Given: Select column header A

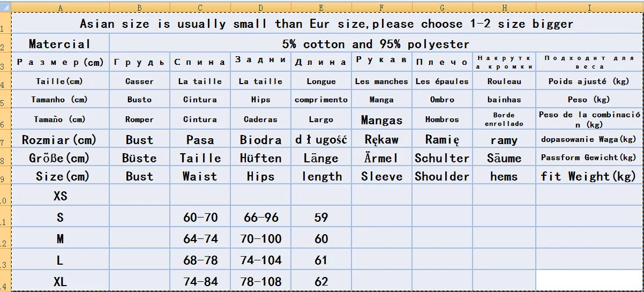Looking at the screenshot, I should (x=60, y=8).
